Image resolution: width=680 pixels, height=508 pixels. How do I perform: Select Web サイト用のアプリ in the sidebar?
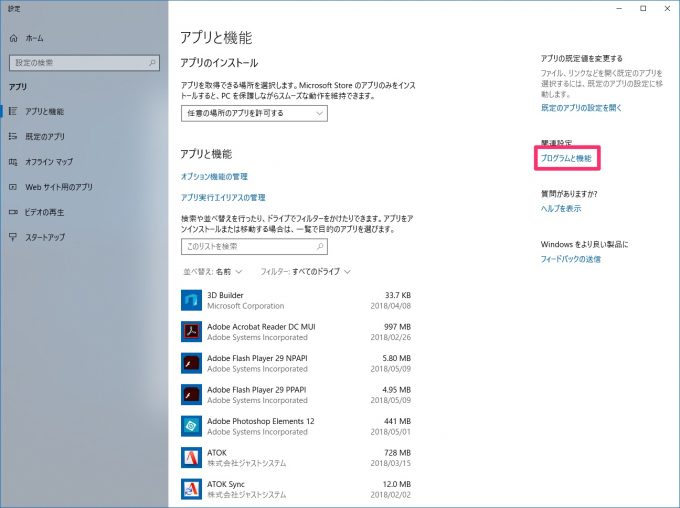click(x=59, y=187)
